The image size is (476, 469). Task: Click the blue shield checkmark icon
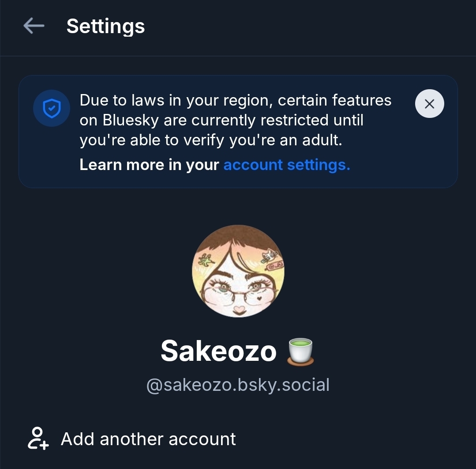pos(52,108)
